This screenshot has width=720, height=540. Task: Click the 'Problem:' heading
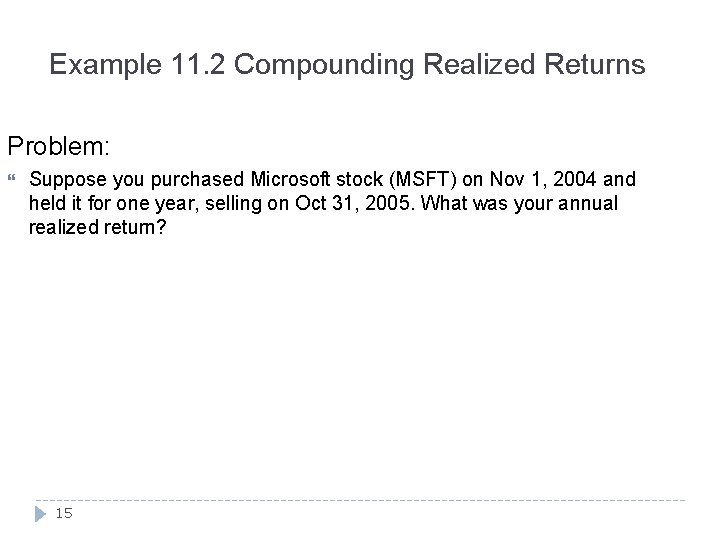click(58, 146)
